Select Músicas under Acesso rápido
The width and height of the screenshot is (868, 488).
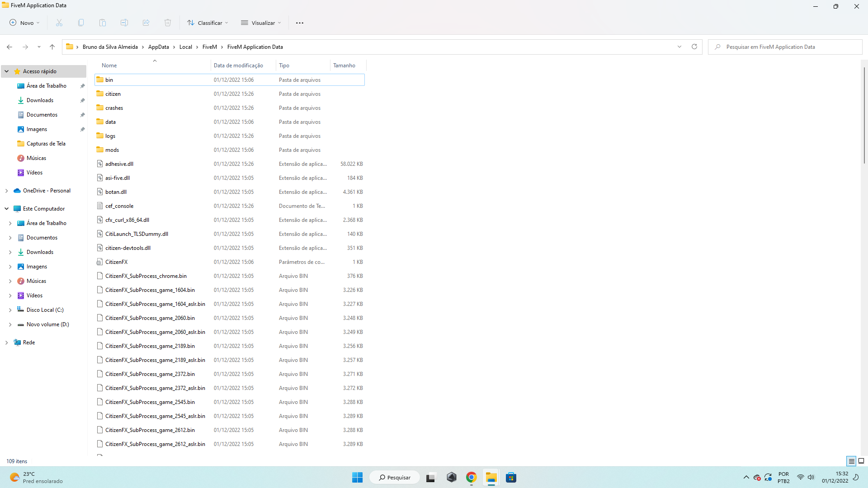(x=36, y=158)
